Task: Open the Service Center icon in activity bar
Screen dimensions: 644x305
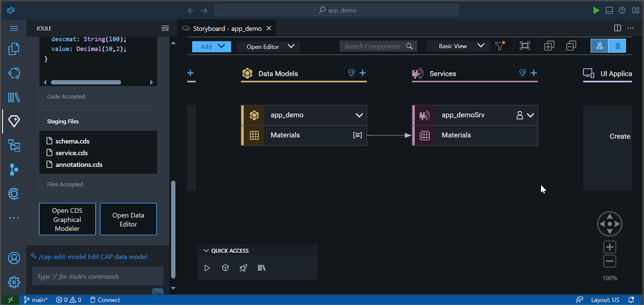Action: pos(14,73)
